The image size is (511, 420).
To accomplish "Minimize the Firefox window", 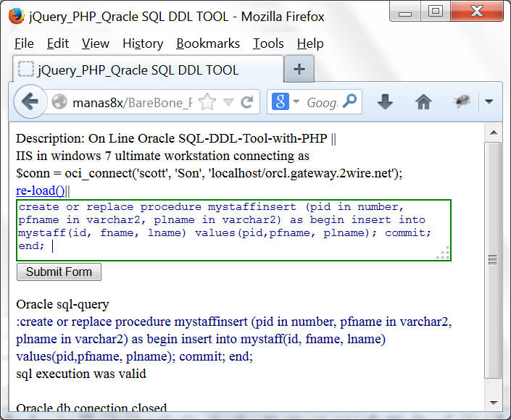I will pos(405,12).
